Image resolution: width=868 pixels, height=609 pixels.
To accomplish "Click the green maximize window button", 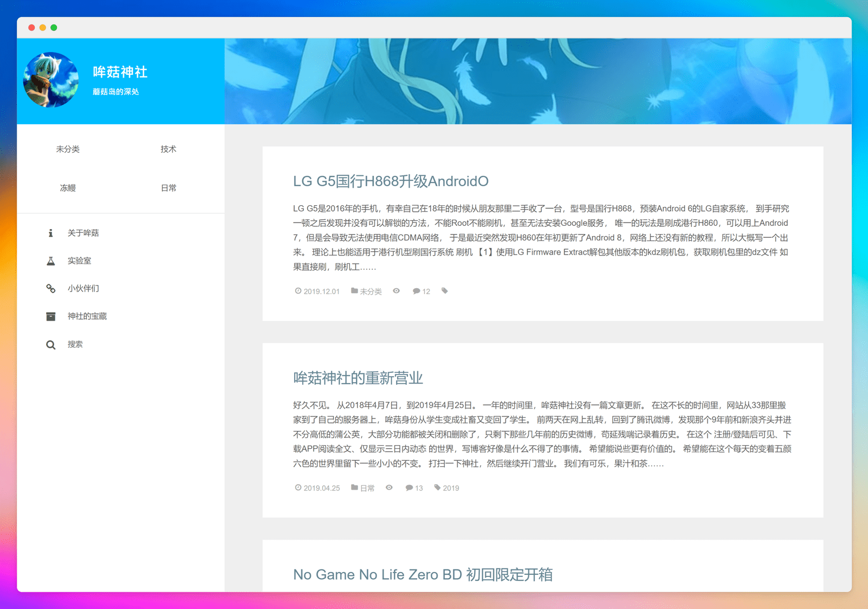I will (x=54, y=28).
